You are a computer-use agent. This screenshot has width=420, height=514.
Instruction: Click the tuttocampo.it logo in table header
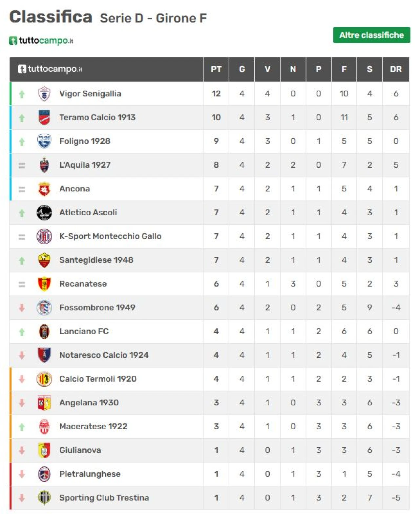pyautogui.click(x=50, y=69)
